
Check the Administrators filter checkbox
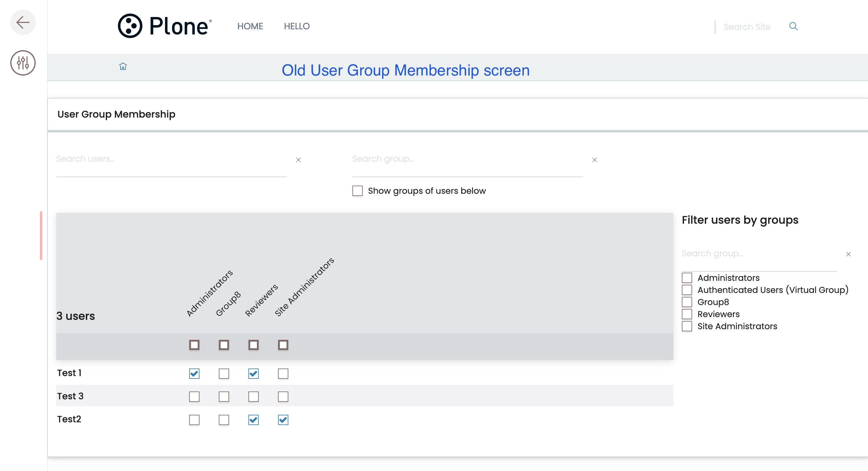pyautogui.click(x=687, y=278)
